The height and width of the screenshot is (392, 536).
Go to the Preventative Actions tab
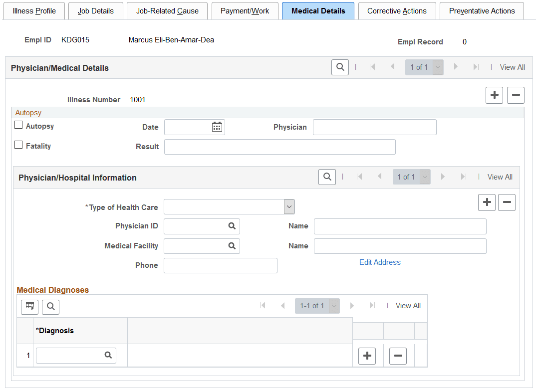click(482, 11)
